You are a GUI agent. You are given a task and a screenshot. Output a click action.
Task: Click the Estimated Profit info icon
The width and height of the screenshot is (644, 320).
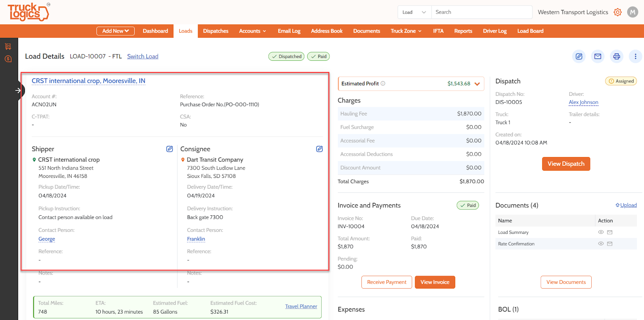point(383,83)
